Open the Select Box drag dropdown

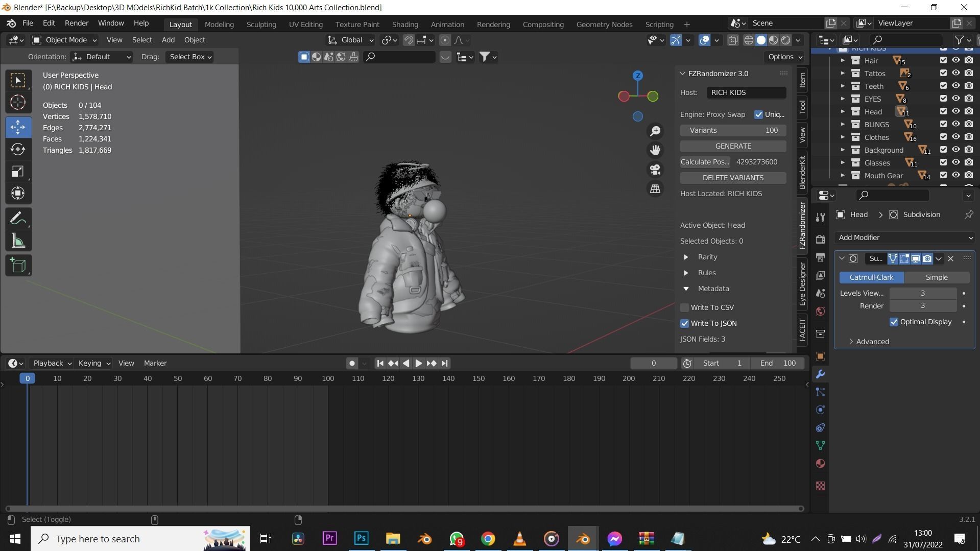(x=189, y=57)
